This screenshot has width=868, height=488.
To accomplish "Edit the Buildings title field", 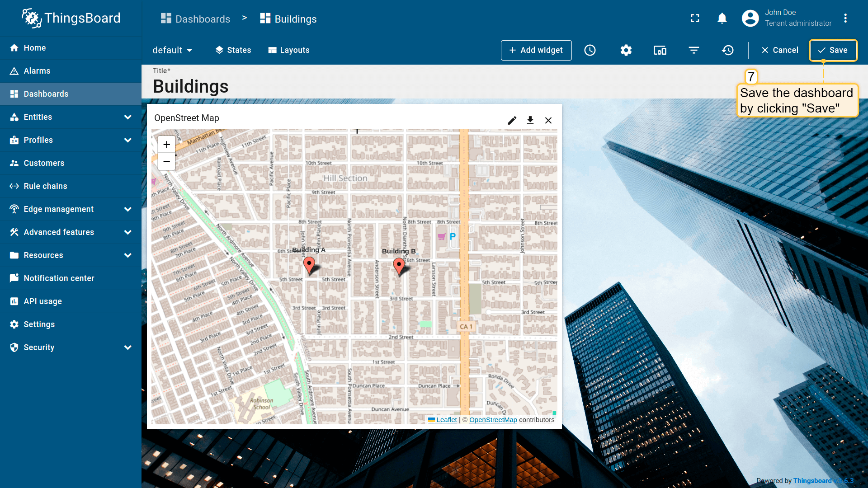I will (x=191, y=86).
